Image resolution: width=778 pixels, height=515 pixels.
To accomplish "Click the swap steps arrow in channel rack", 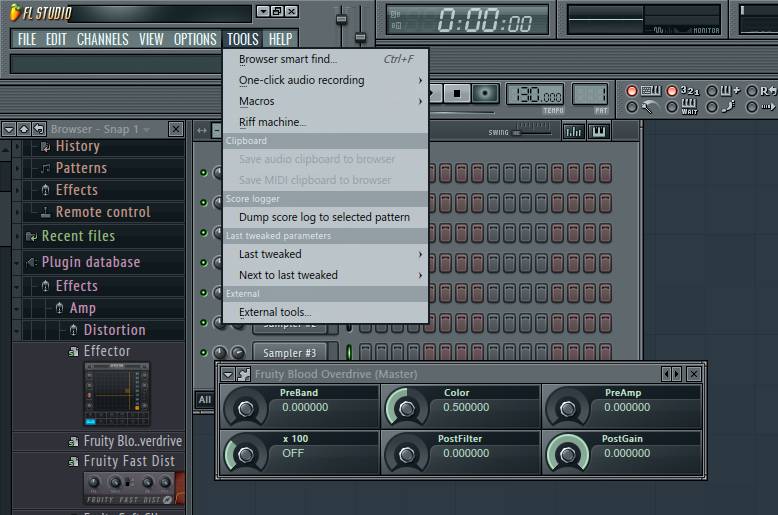I will pyautogui.click(x=201, y=130).
